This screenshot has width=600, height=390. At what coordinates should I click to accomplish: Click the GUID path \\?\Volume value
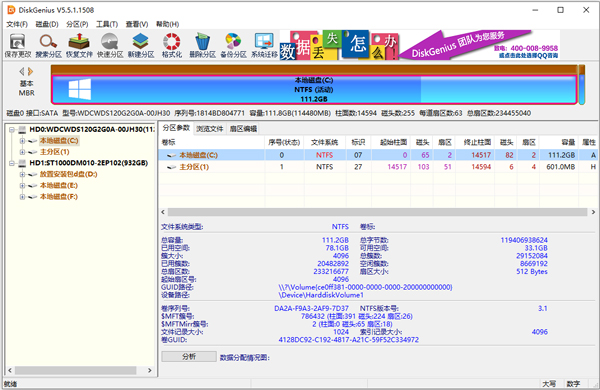click(x=365, y=287)
